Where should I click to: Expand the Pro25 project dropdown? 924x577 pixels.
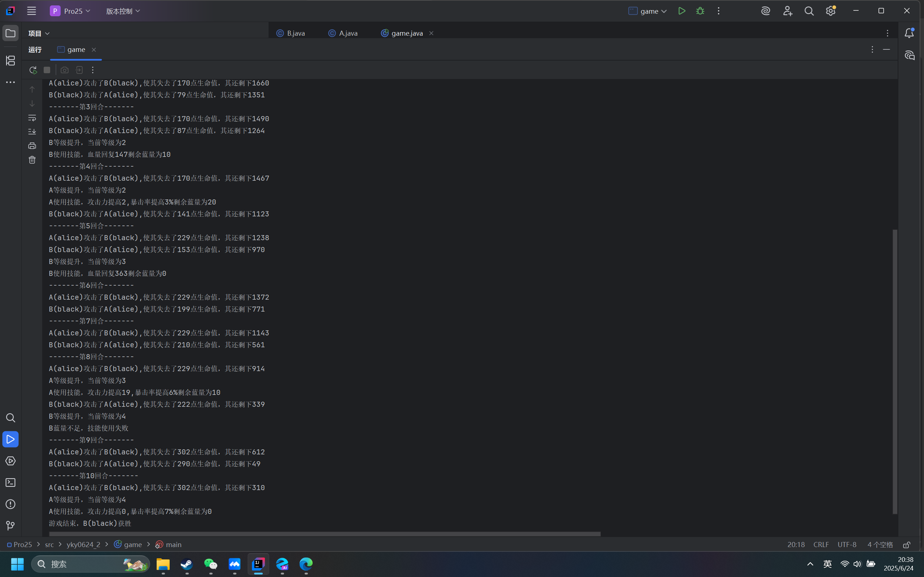71,11
